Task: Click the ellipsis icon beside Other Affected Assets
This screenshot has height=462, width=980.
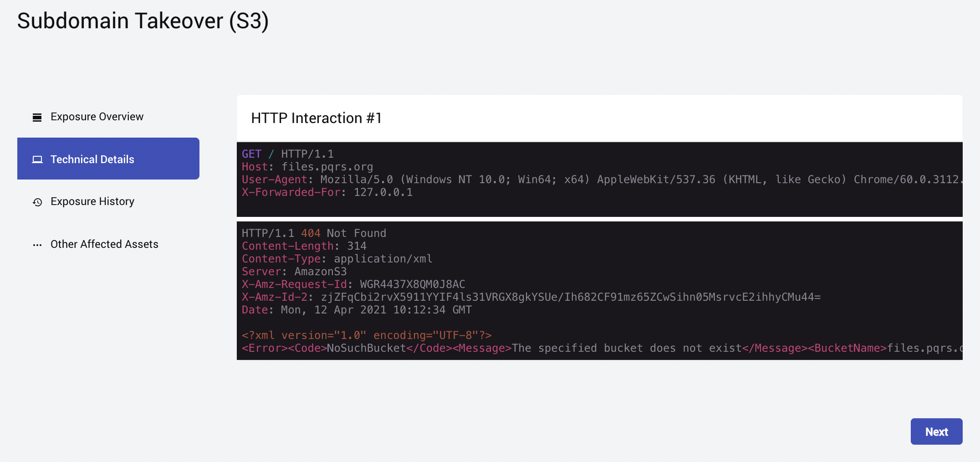Action: click(37, 245)
